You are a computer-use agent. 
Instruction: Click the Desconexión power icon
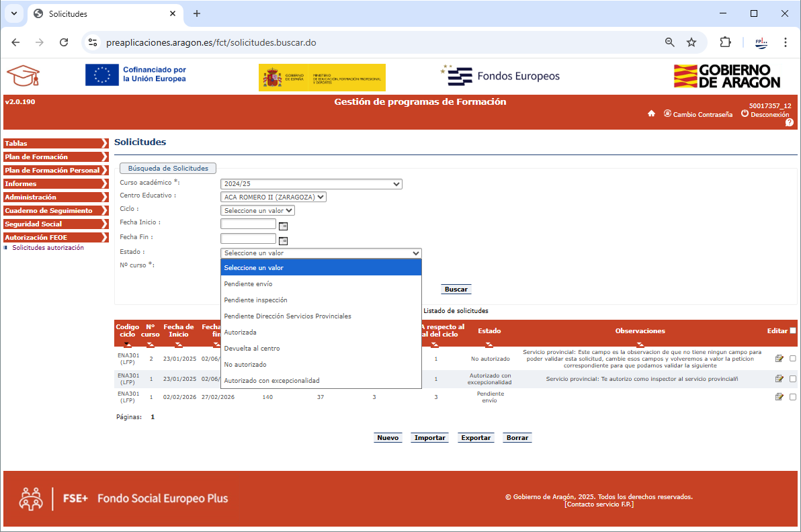click(745, 114)
